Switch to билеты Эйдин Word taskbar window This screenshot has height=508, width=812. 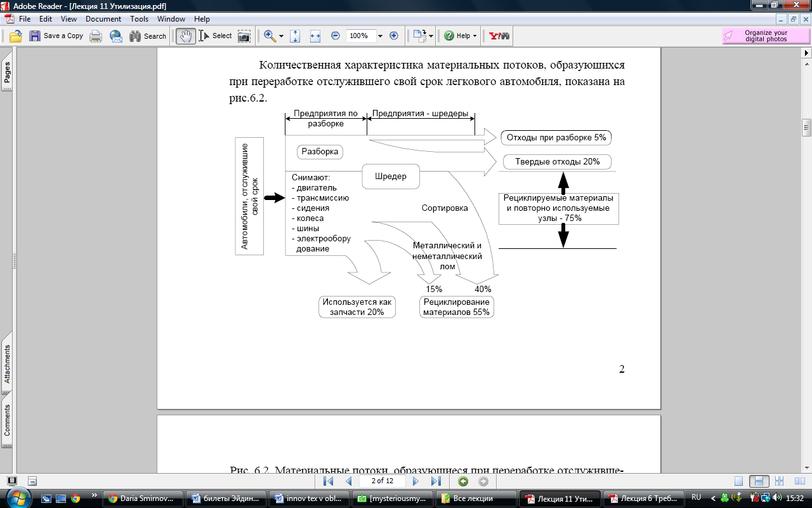226,498
